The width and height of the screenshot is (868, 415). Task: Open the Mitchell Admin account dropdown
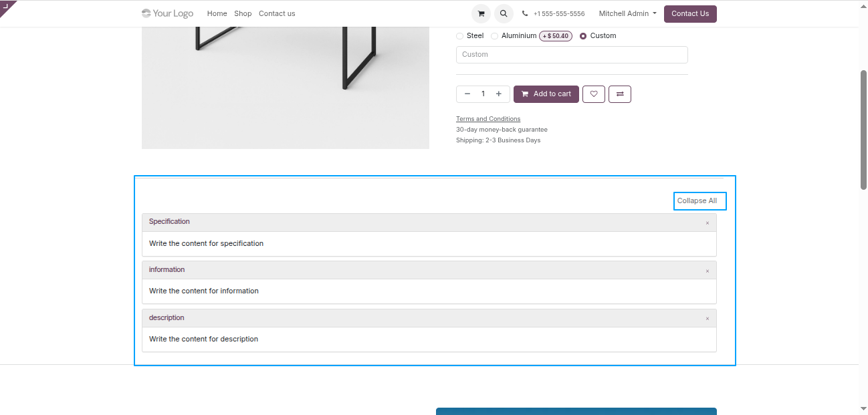point(627,13)
